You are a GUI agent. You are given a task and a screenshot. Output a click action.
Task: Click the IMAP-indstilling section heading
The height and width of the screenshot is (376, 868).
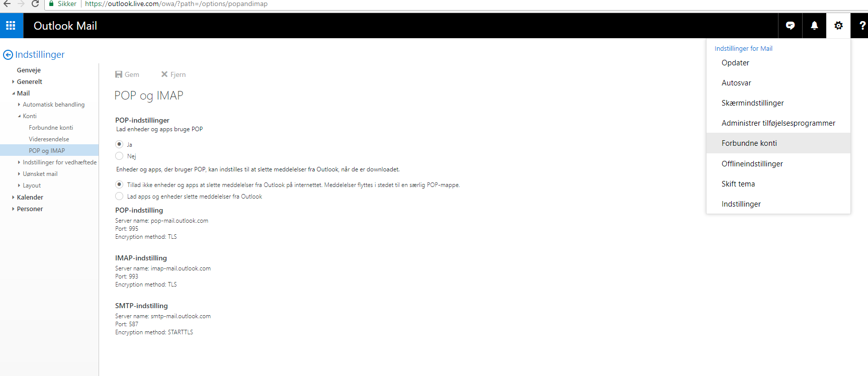click(141, 258)
